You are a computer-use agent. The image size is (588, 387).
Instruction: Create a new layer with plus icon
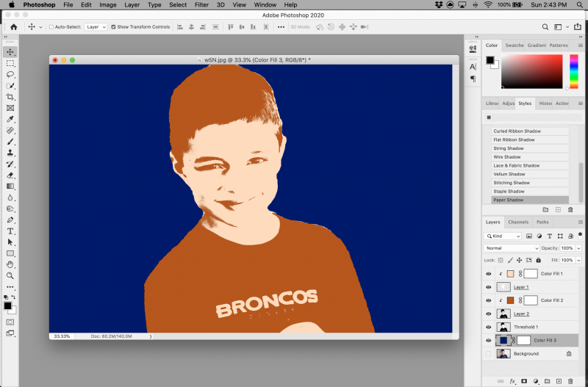point(559,381)
